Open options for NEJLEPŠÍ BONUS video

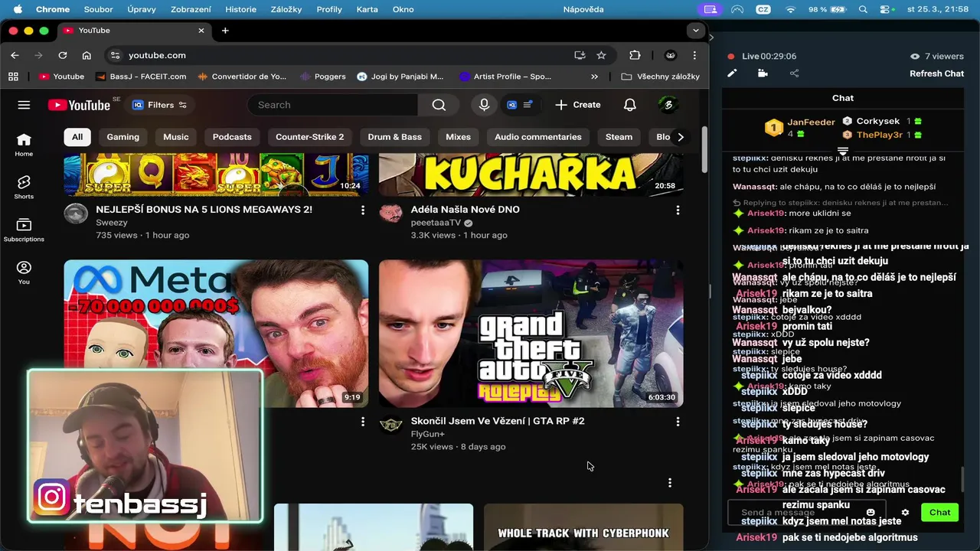click(x=363, y=210)
